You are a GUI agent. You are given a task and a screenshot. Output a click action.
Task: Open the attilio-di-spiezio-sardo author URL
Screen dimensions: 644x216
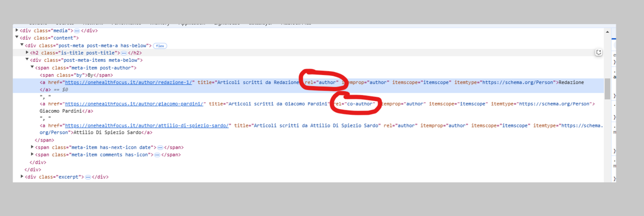147,126
